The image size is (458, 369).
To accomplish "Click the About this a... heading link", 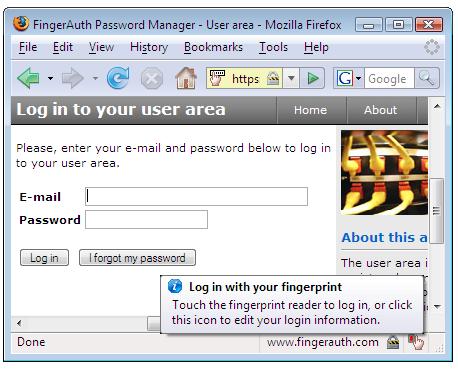I will [384, 237].
